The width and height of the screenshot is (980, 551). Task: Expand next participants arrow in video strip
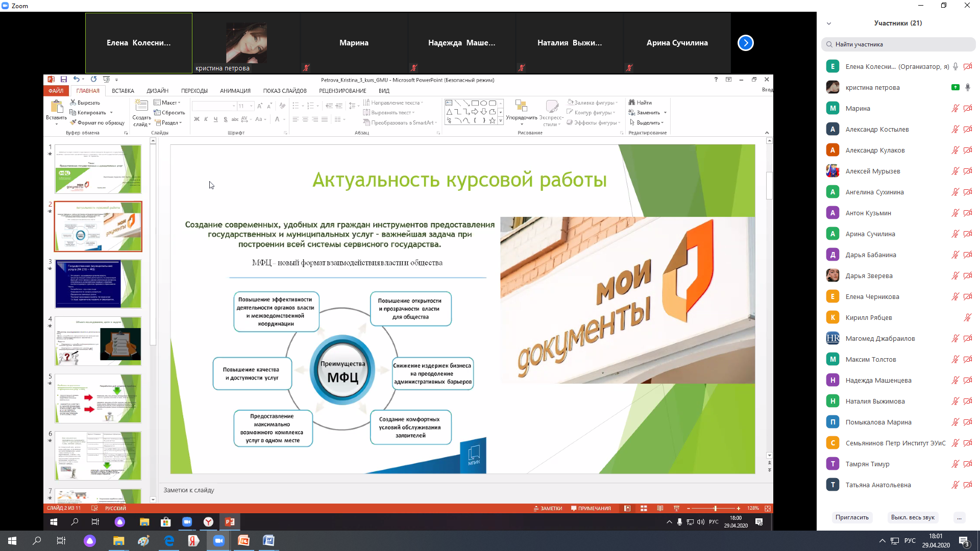[746, 43]
